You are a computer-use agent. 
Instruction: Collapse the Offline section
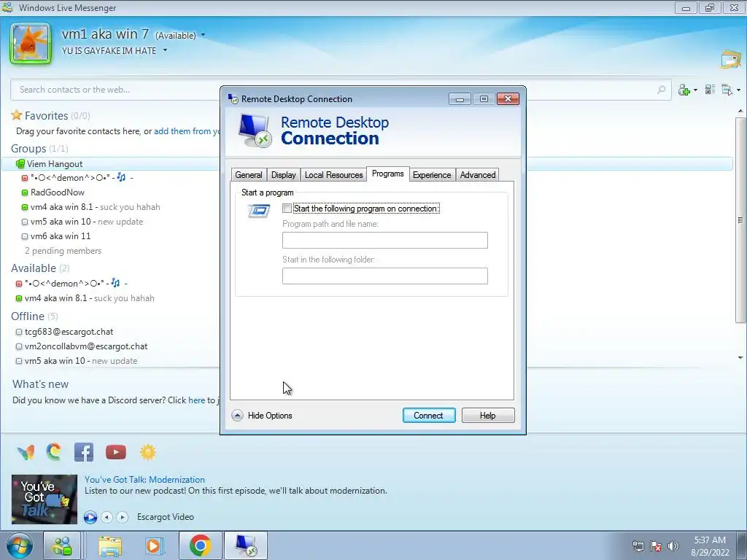tap(28, 316)
